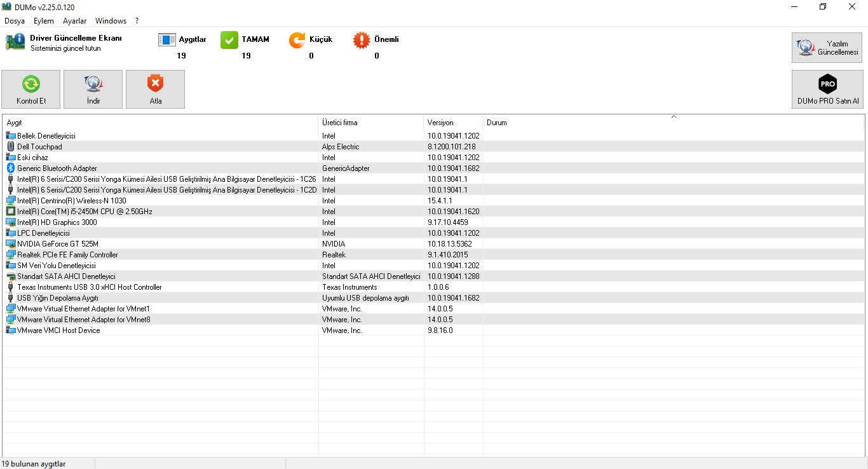Select VMware VMCI Host Device text
The height and width of the screenshot is (469, 868).
point(58,330)
